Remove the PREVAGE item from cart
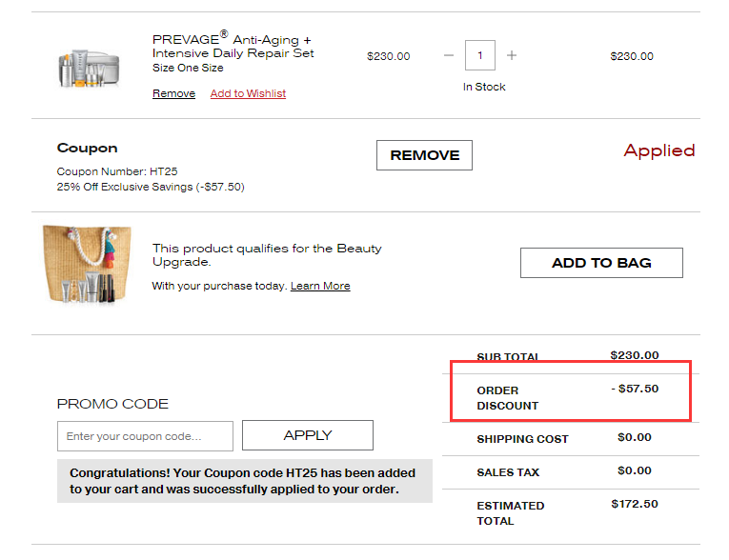Image resolution: width=729 pixels, height=560 pixels. point(173,93)
